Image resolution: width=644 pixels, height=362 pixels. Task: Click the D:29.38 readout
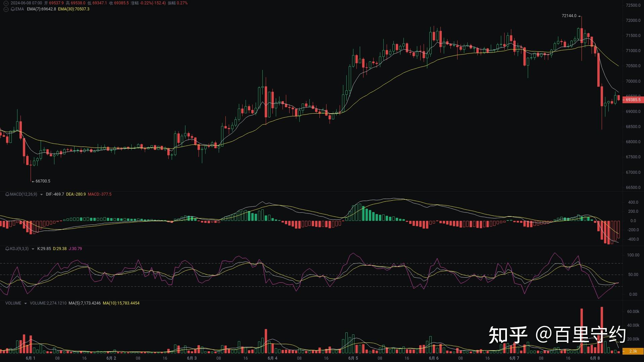pos(60,249)
